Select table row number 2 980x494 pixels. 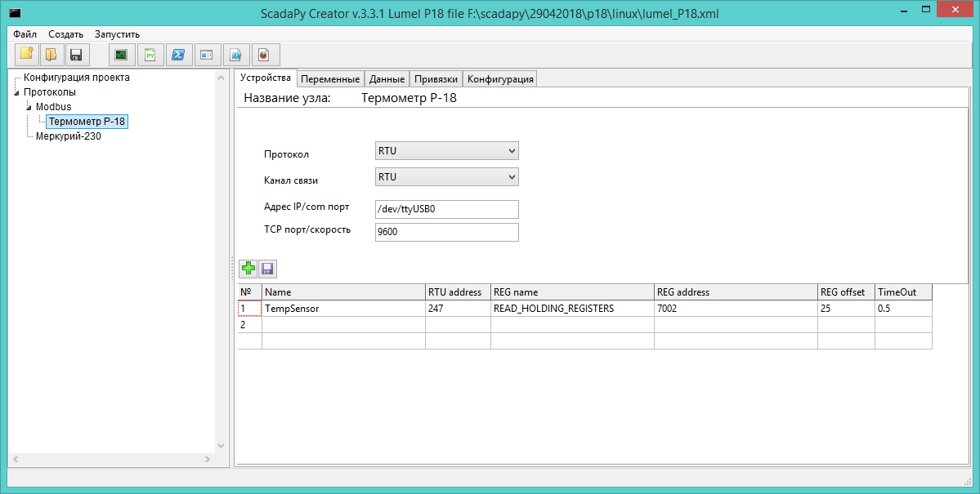[x=249, y=325]
